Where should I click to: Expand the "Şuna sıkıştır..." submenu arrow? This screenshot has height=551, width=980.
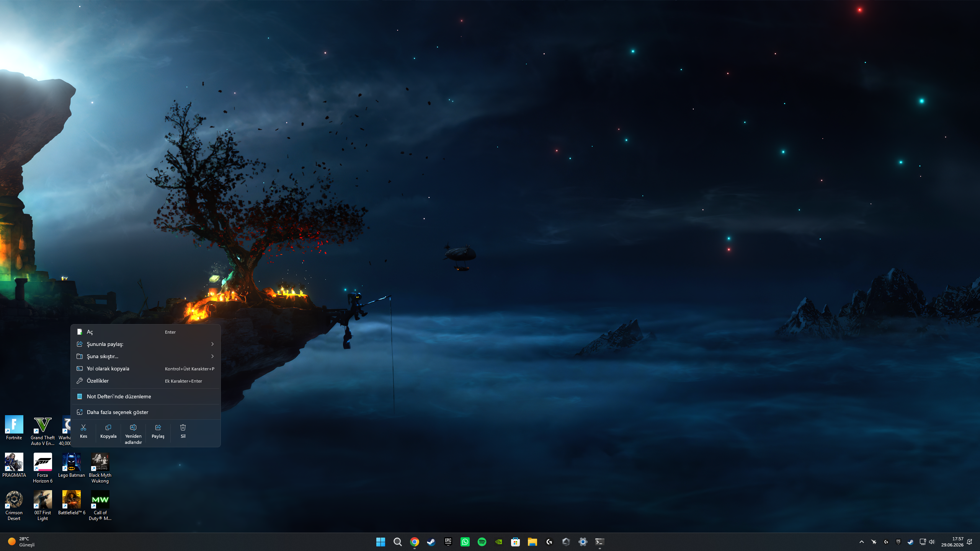click(212, 356)
